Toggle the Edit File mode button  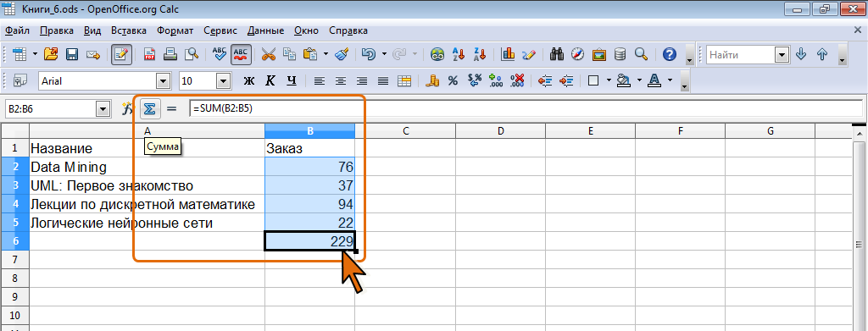(121, 54)
